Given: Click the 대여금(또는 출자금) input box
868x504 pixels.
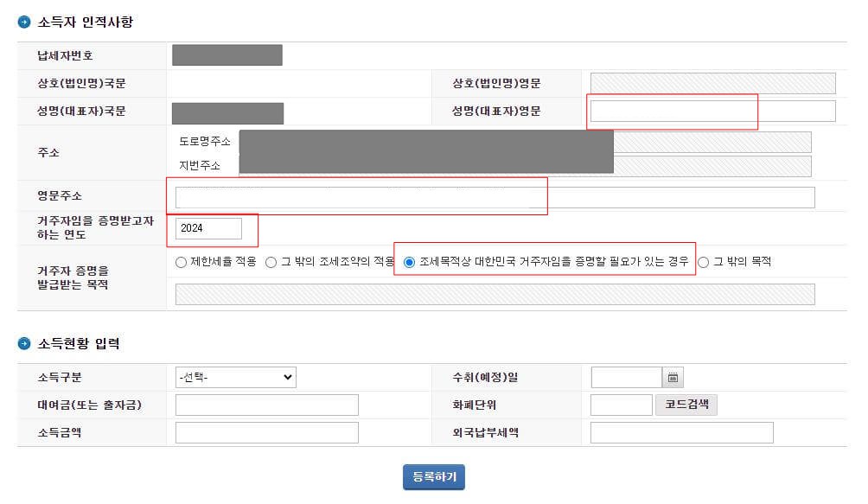Looking at the screenshot, I should click(267, 405).
